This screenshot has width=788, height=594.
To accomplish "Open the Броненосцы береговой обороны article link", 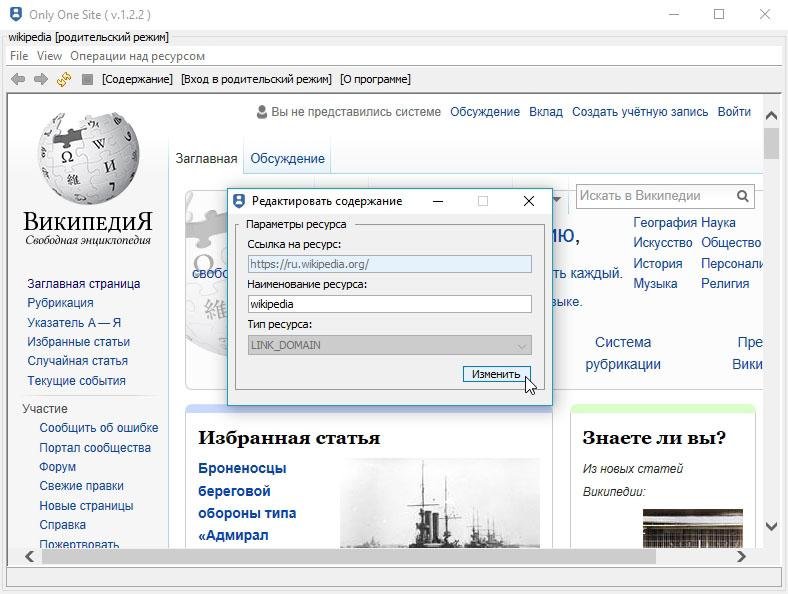I will coord(247,502).
